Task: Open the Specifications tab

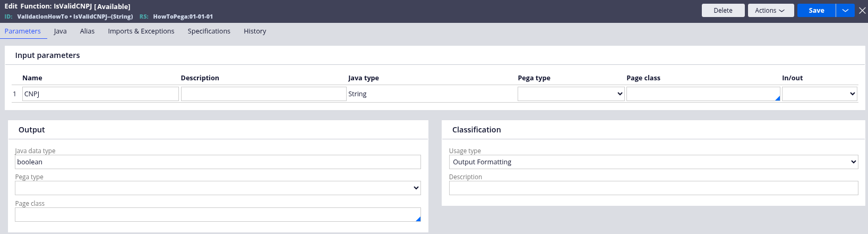Action: (209, 31)
